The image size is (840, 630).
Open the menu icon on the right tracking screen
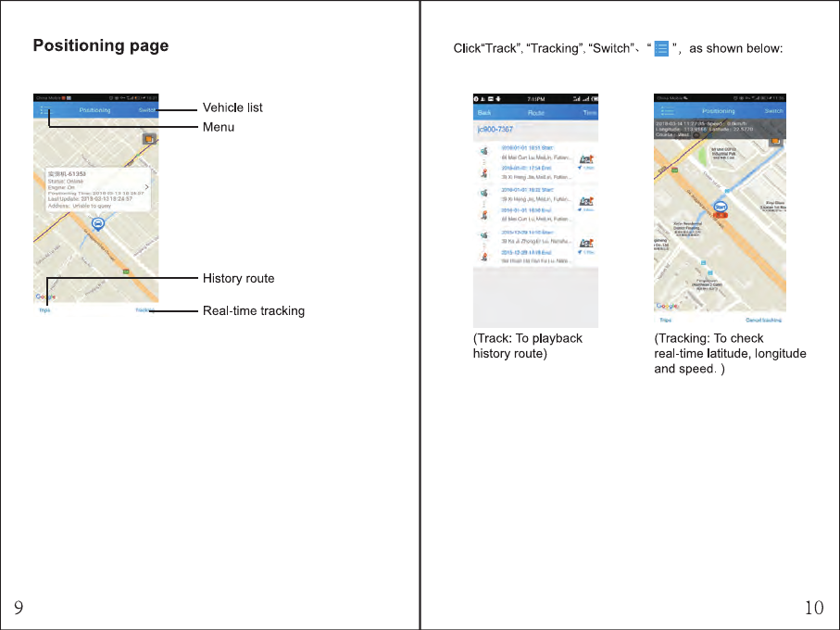coord(668,111)
